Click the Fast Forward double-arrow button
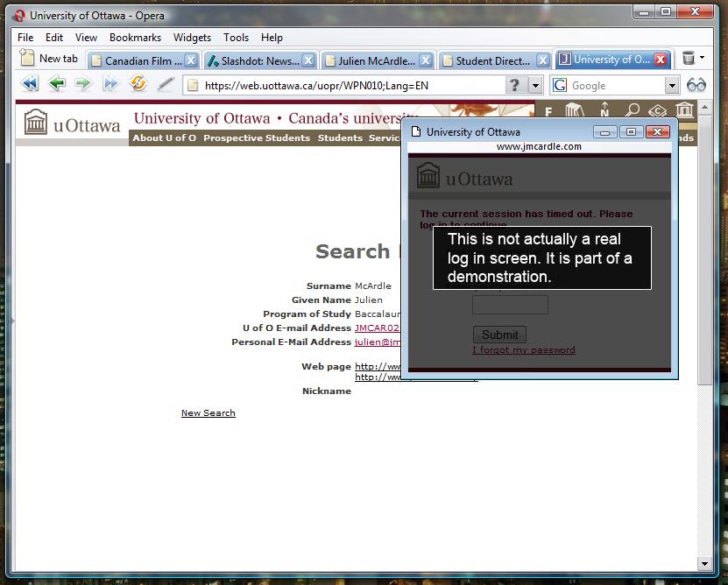The width and height of the screenshot is (728, 585). coord(110,84)
